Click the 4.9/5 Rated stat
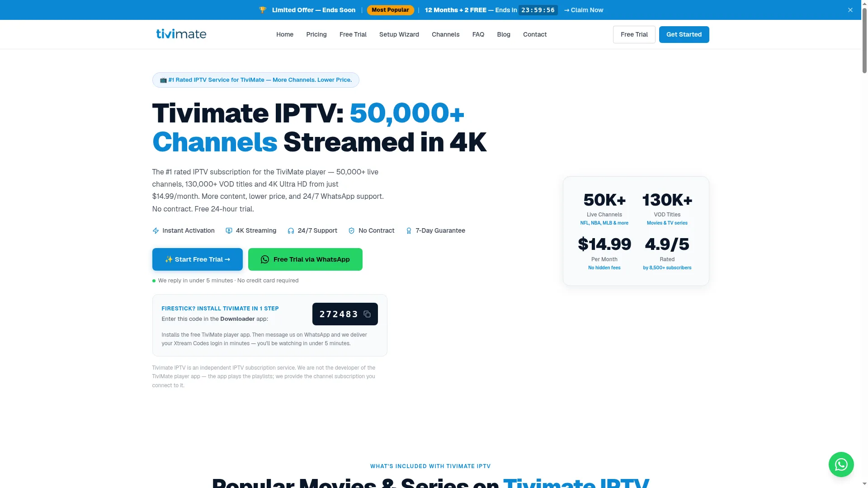The image size is (868, 488). pos(667,253)
